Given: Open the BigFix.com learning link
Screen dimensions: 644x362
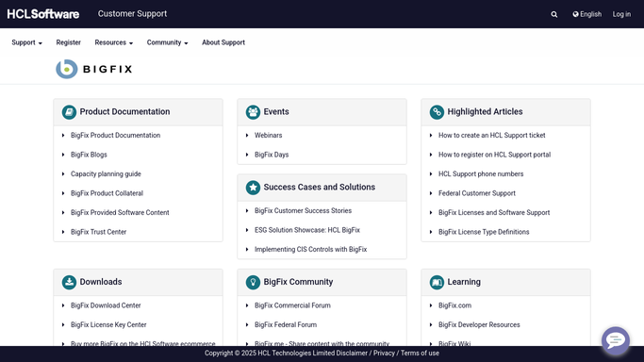Looking at the screenshot, I should (x=454, y=305).
